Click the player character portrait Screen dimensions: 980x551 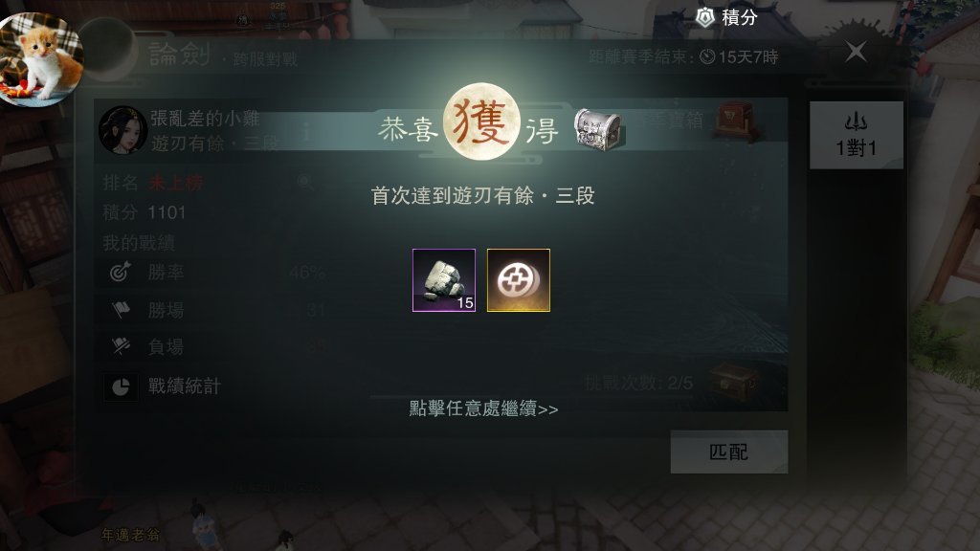click(122, 130)
